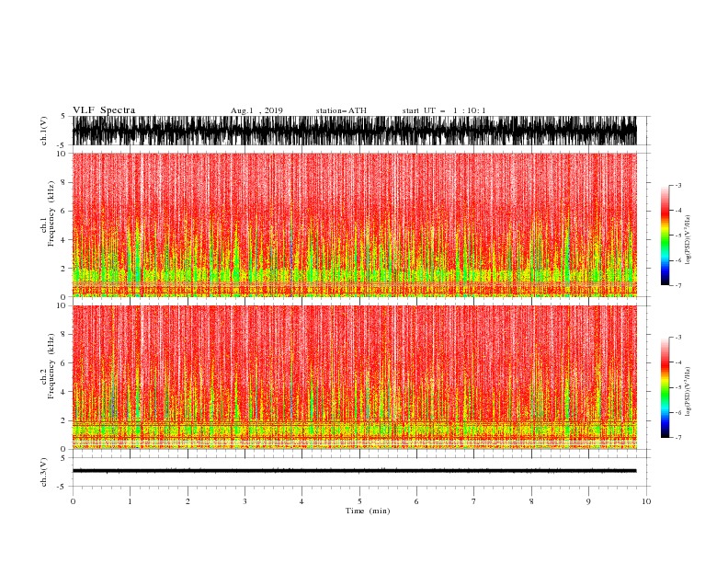Click the ch.2 "Frequency (kHz)" axis label
The height and width of the screenshot is (563, 728).
point(51,366)
